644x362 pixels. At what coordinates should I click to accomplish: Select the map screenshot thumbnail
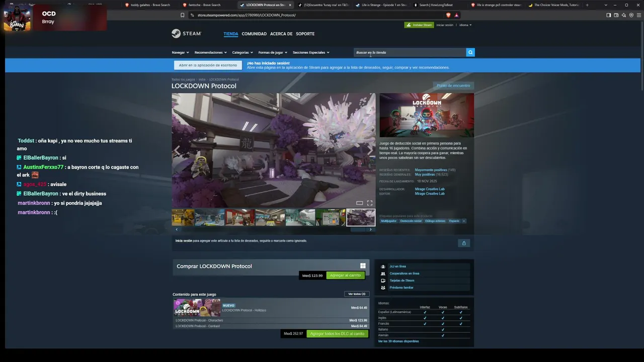coord(331,217)
